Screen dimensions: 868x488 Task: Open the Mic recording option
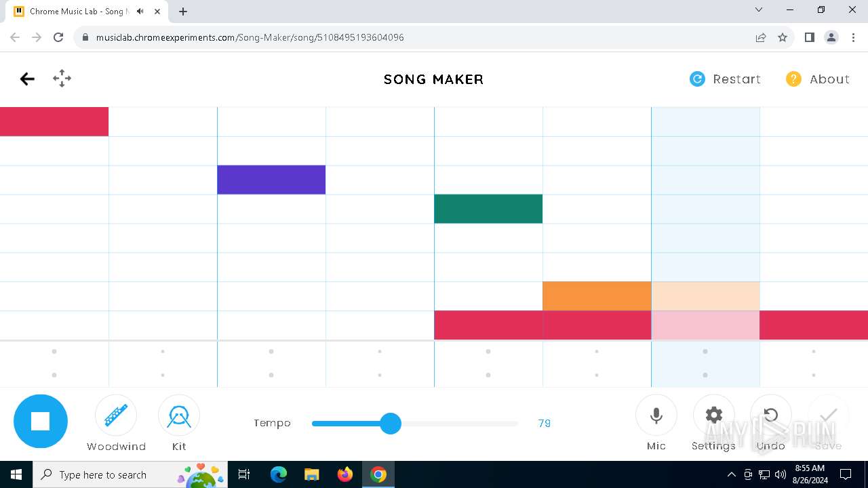[656, 415]
